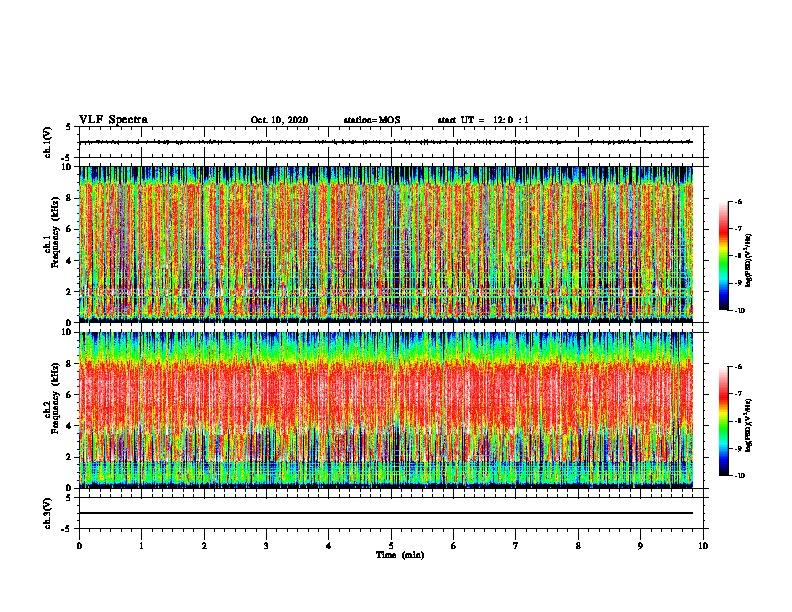Screen dimensions: 792x612
Task: Click the ch.1 frequency axis "2" tick label
Action: [68, 292]
